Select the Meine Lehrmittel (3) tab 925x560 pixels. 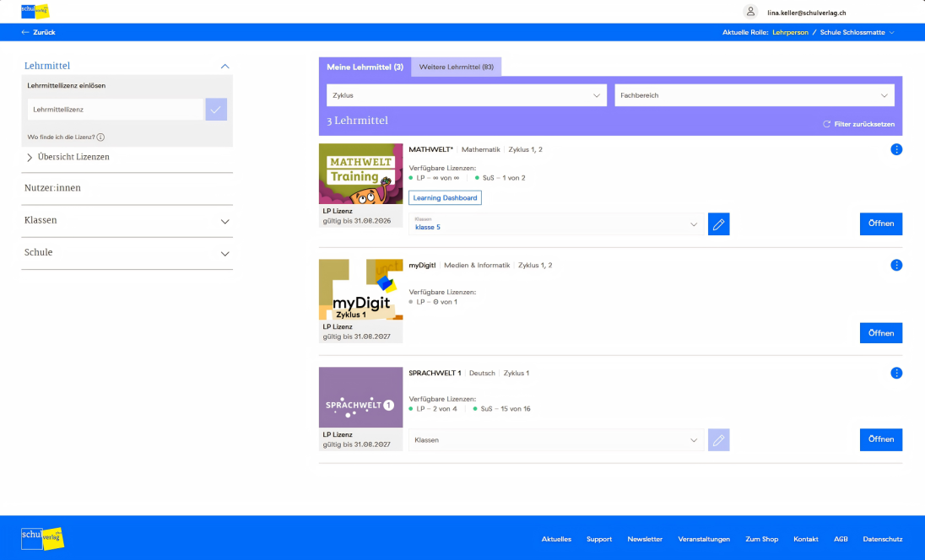coord(365,67)
